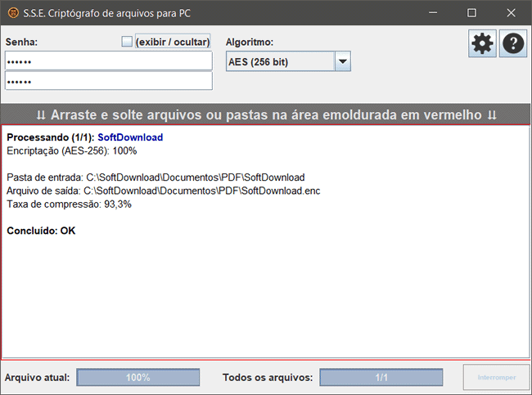This screenshot has height=395, width=532.
Task: Click the drag-and-drop instruction banner
Action: 266,114
